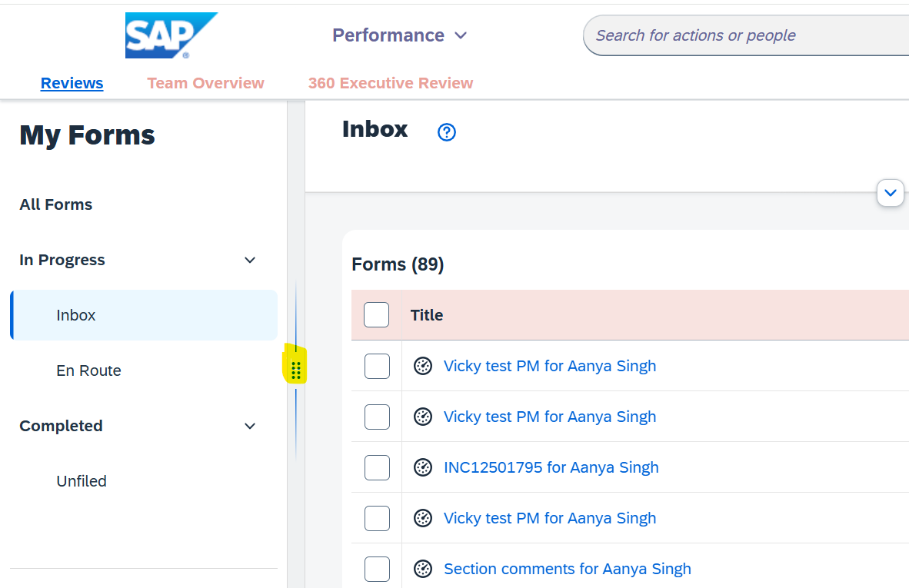Screen dimensions: 909x588
Task: Switch to the Team Overview tab
Action: click(205, 83)
